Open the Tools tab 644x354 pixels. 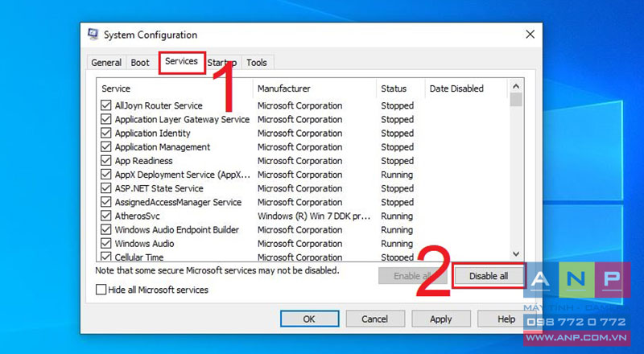click(x=257, y=63)
